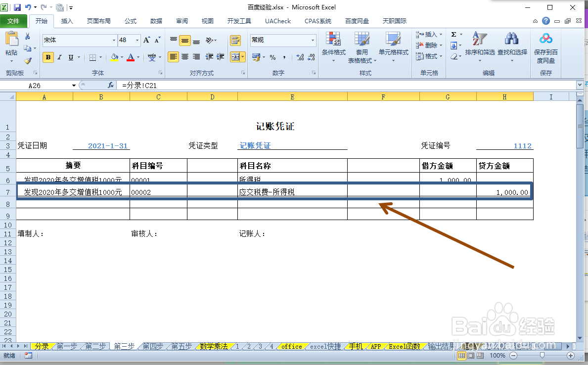Switch to the 分录 sheet tab

tap(42, 346)
